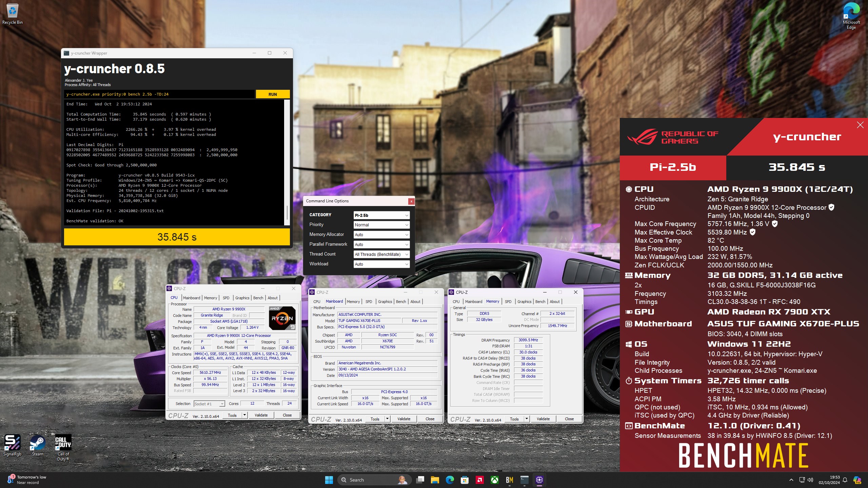This screenshot has width=868, height=488.
Task: Click Close in CPU-Z Memory window
Action: [x=569, y=419]
